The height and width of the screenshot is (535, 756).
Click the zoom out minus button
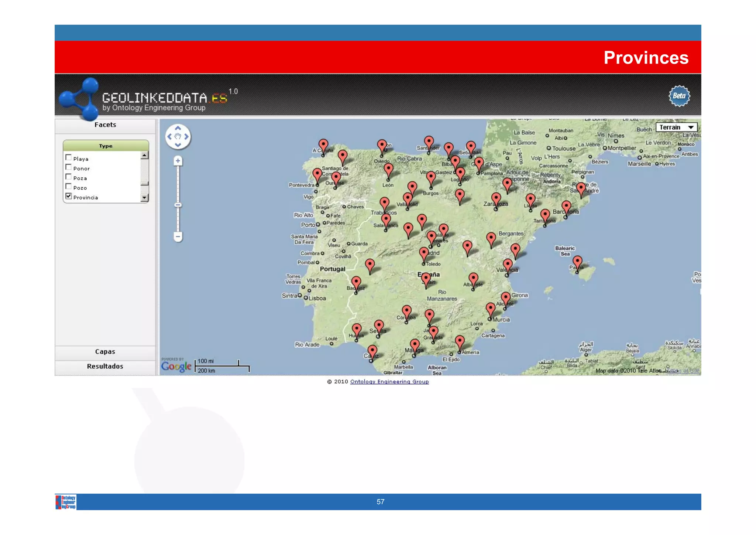point(178,236)
